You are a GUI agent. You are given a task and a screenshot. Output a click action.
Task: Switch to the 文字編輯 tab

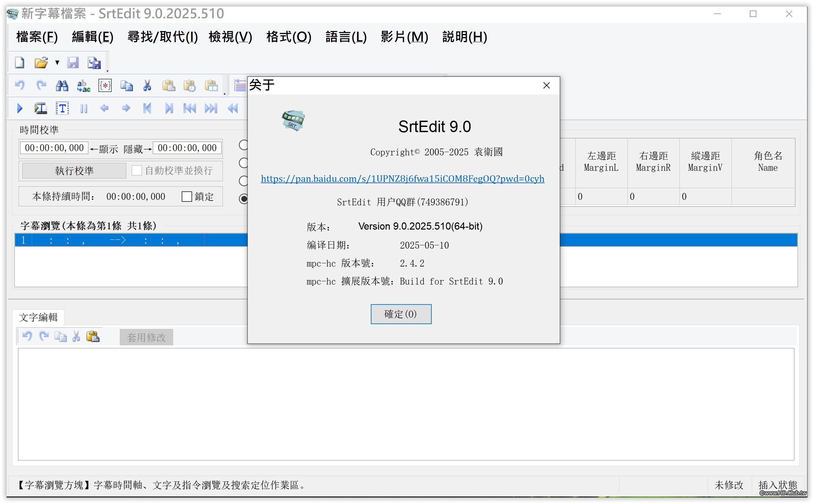(38, 317)
